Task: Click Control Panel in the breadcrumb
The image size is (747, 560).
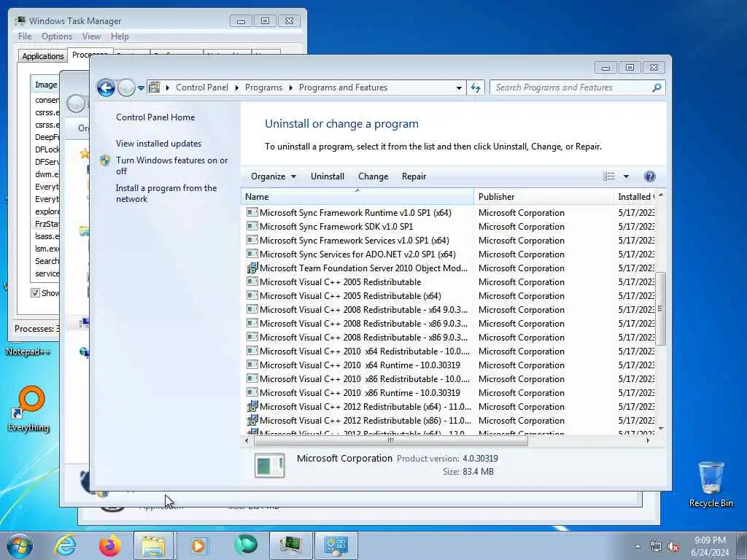Action: click(x=202, y=87)
